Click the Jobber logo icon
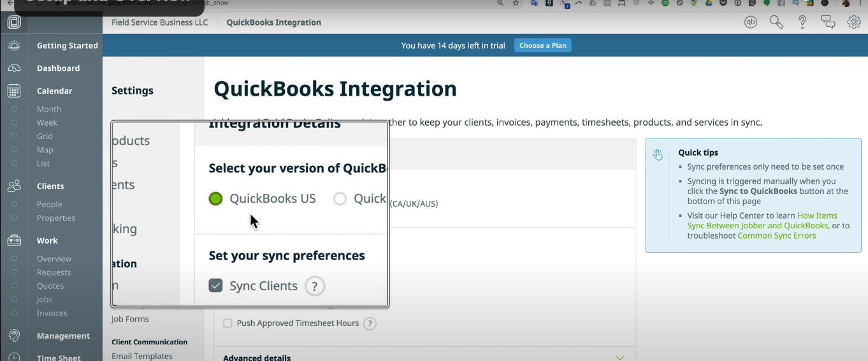 click(14, 22)
